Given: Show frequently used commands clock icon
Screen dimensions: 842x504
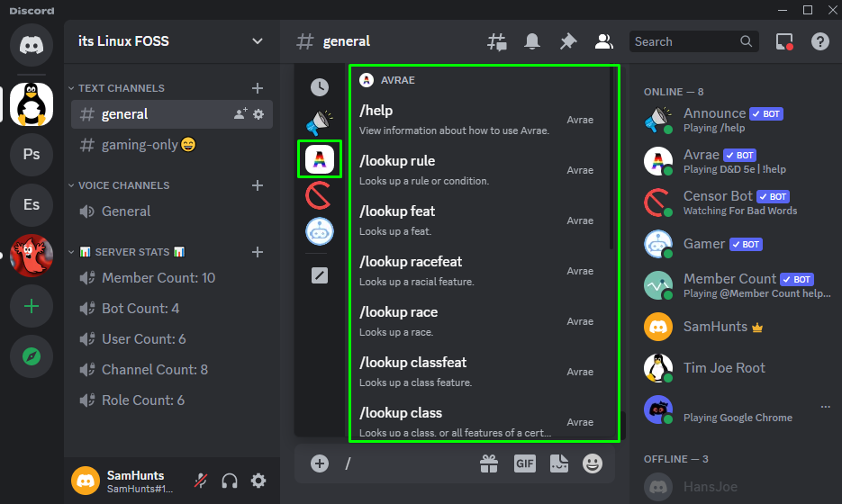Looking at the screenshot, I should click(320, 87).
